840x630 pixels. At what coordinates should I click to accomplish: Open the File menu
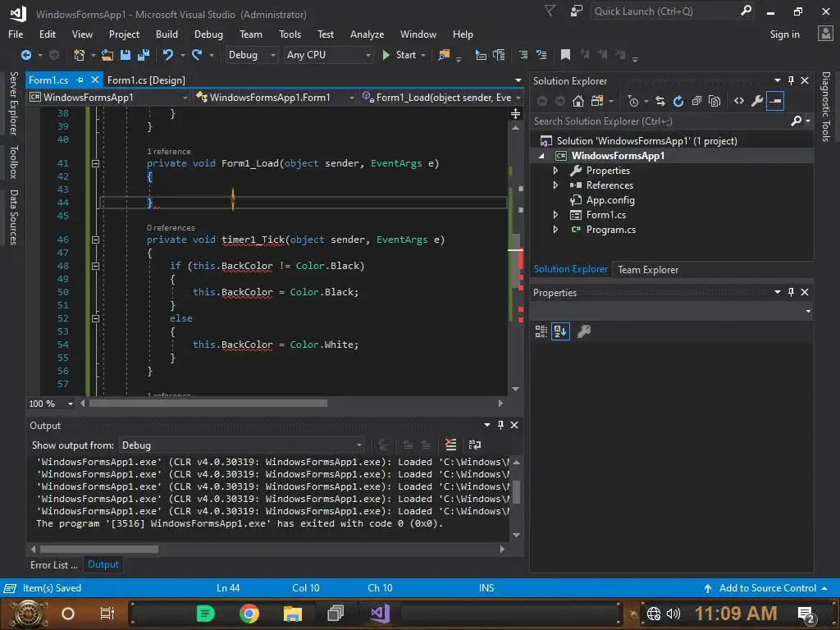click(16, 34)
